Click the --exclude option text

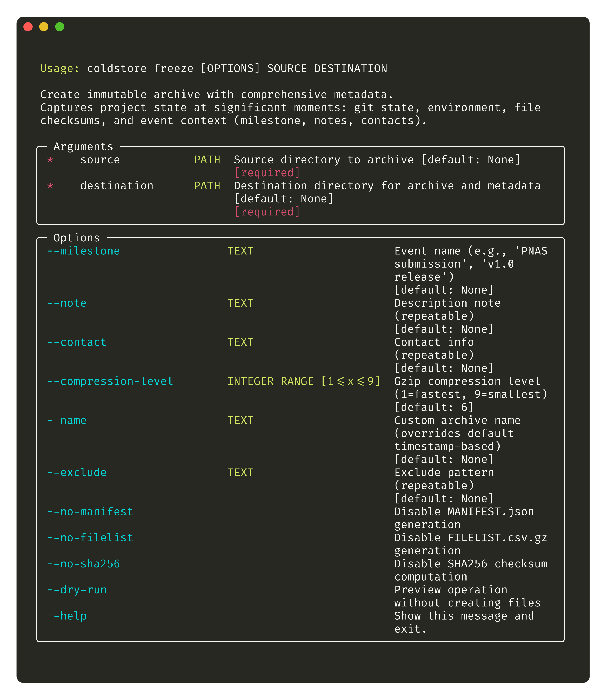pyautogui.click(x=76, y=472)
